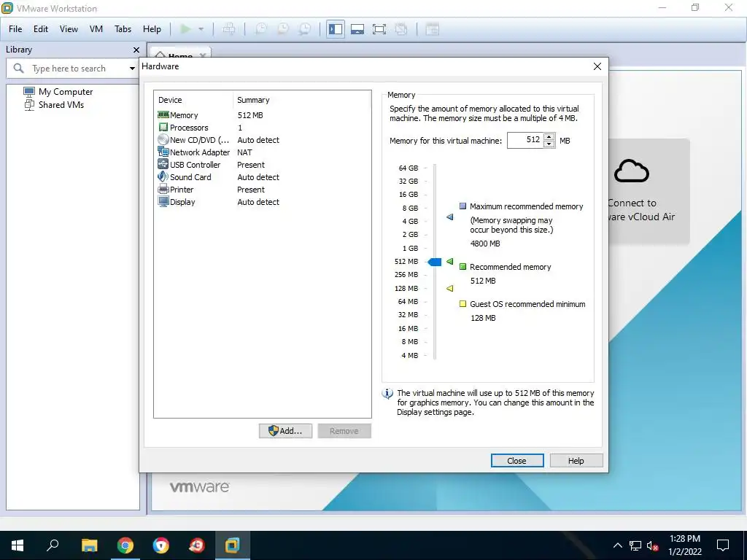Viewport: 747px width, 560px height.
Task: Select the New CD/DVD device icon
Action: point(163,139)
